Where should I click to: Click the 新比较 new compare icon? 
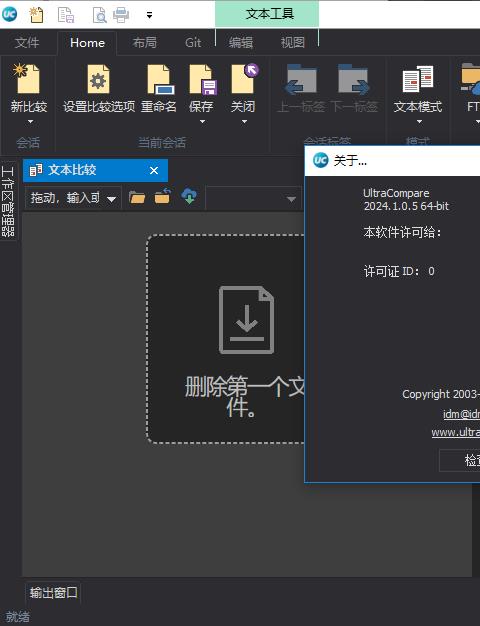click(28, 79)
